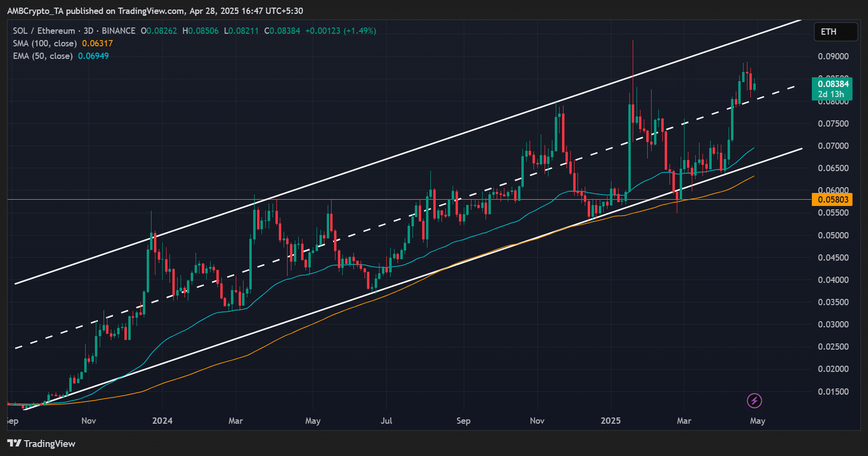
Task: Click the Jul label on time axis
Action: pyautogui.click(x=386, y=421)
